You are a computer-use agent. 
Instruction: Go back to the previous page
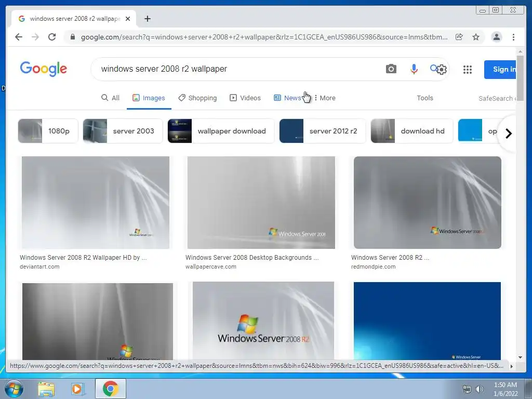click(x=19, y=37)
